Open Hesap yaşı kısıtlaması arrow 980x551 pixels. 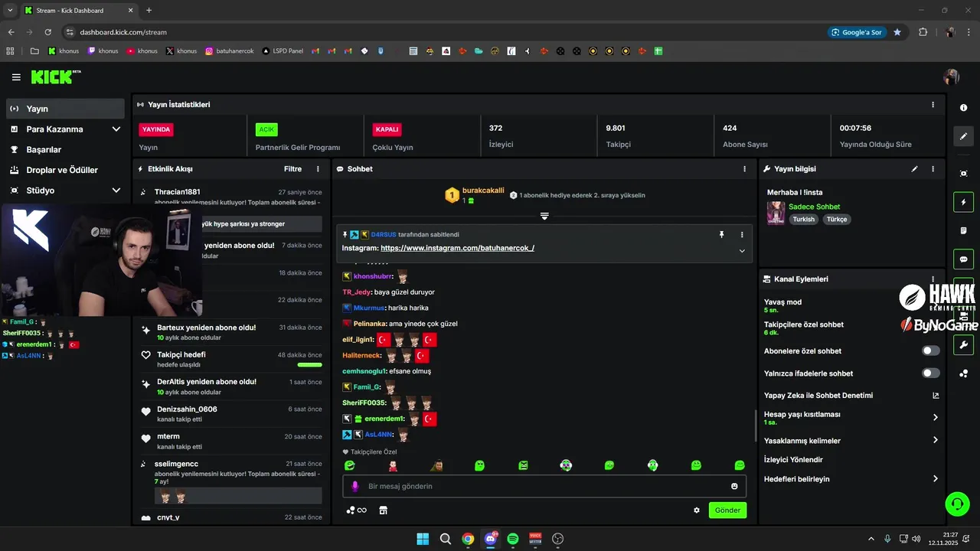pyautogui.click(x=936, y=417)
